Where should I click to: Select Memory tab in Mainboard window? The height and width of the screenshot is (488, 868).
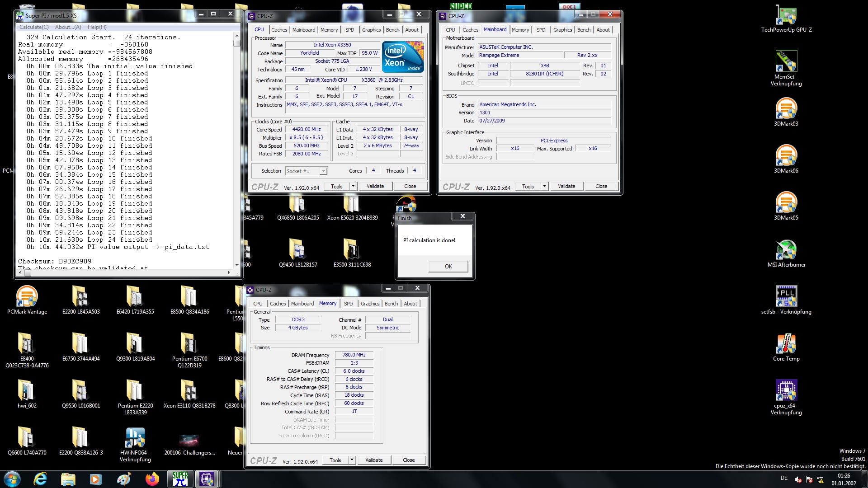[x=520, y=30]
